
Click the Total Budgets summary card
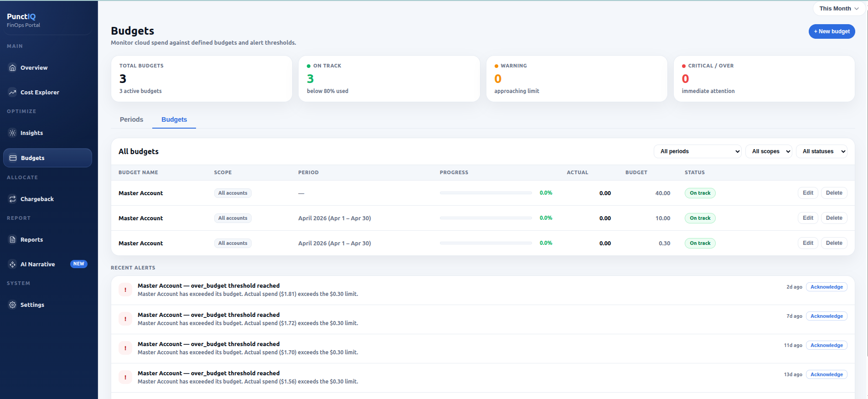(201, 78)
